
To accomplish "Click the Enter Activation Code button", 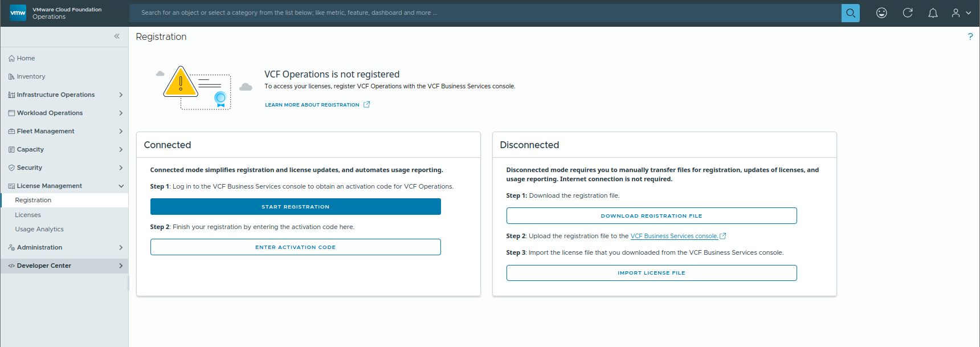I will tap(295, 247).
